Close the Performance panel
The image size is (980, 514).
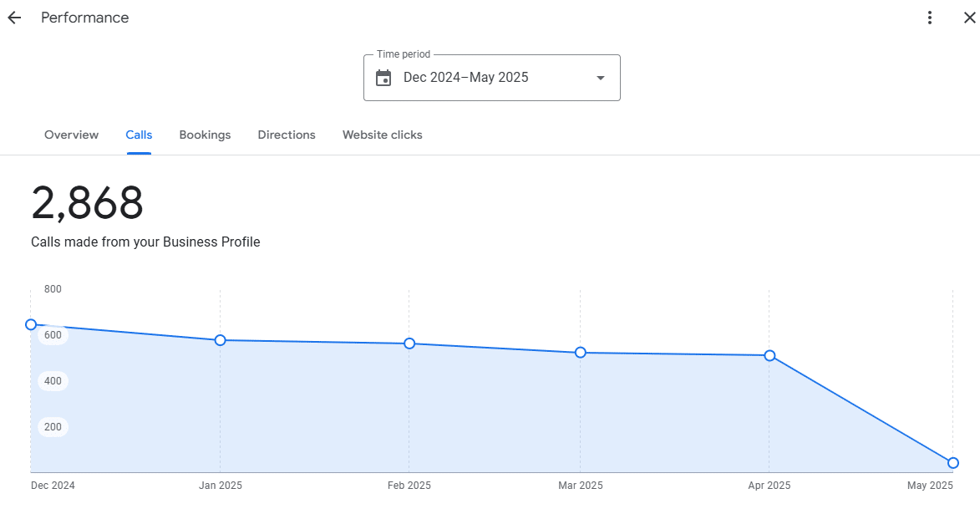pyautogui.click(x=969, y=18)
